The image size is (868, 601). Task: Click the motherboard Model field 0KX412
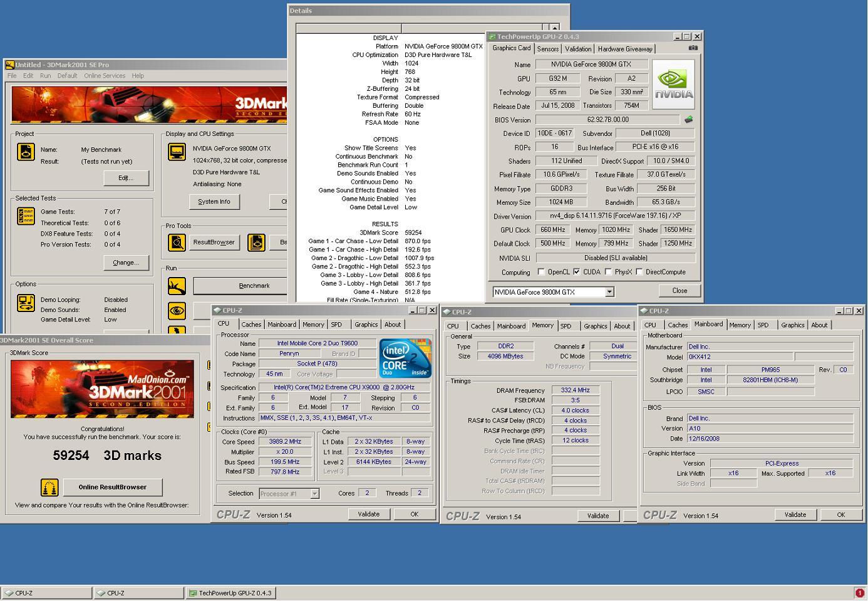pyautogui.click(x=739, y=357)
